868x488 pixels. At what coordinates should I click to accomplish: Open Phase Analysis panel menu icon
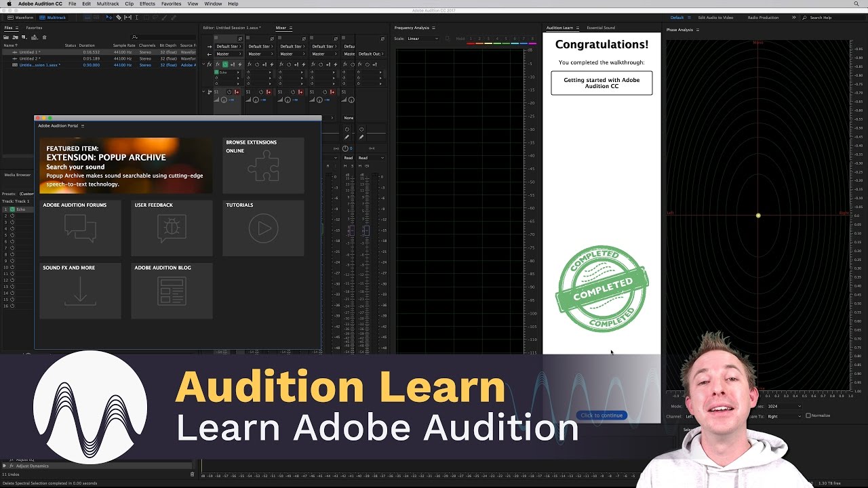coord(697,30)
